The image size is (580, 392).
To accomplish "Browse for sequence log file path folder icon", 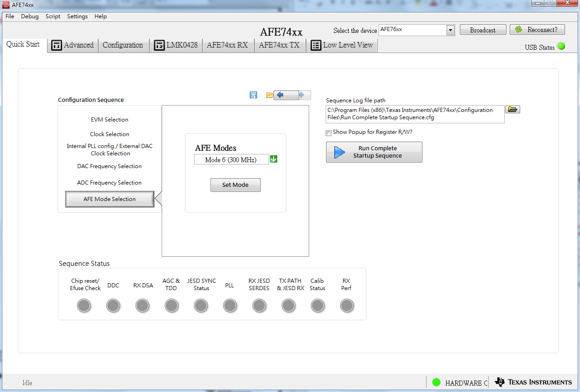I will tap(513, 110).
